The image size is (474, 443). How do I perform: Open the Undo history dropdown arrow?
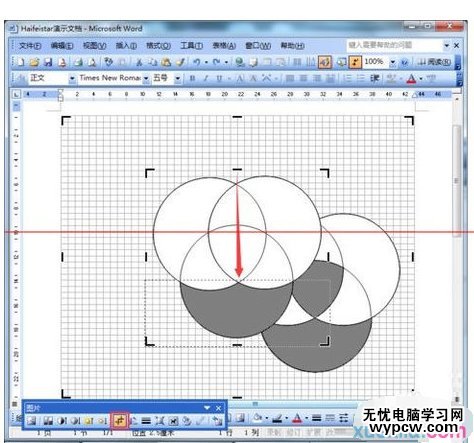206,62
